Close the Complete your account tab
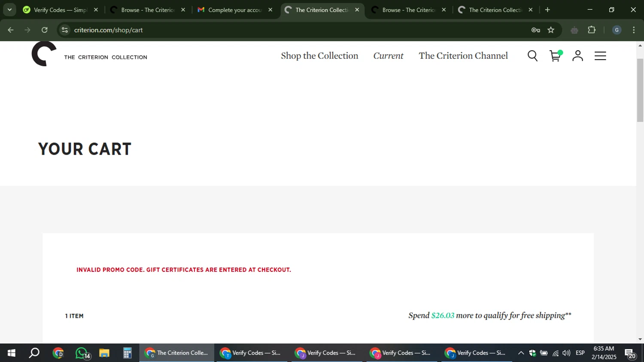Viewport: 644px width, 362px height. pos(270,10)
